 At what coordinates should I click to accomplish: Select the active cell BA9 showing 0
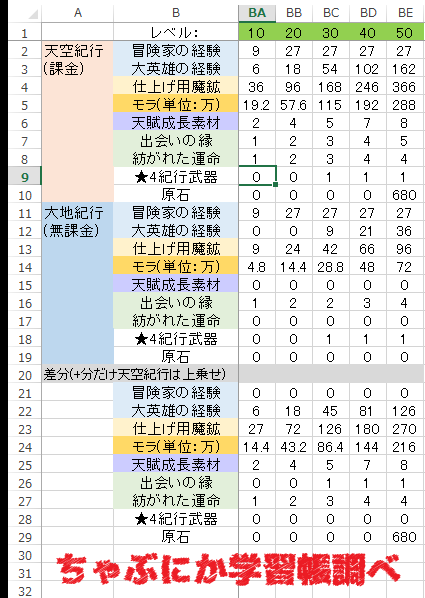[x=257, y=177]
